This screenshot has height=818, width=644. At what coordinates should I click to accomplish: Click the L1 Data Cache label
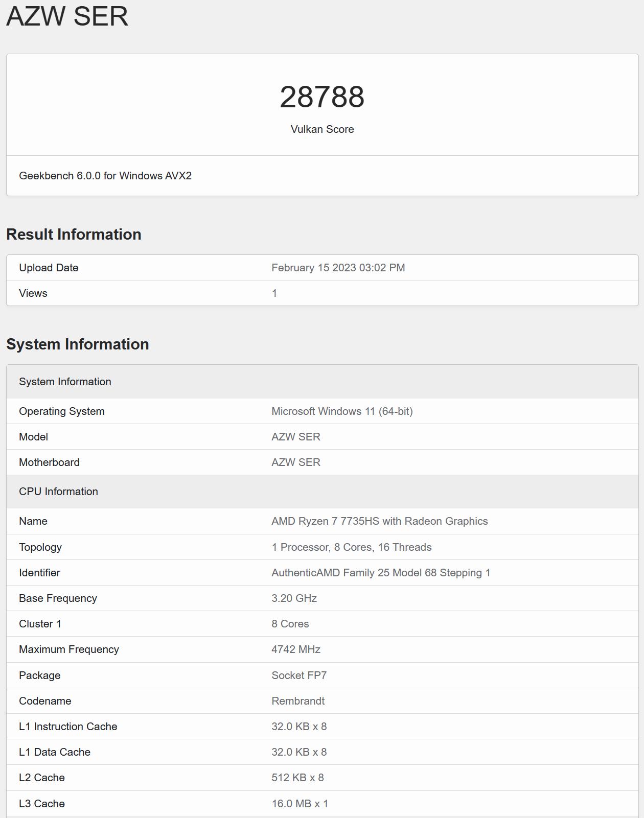(x=55, y=752)
